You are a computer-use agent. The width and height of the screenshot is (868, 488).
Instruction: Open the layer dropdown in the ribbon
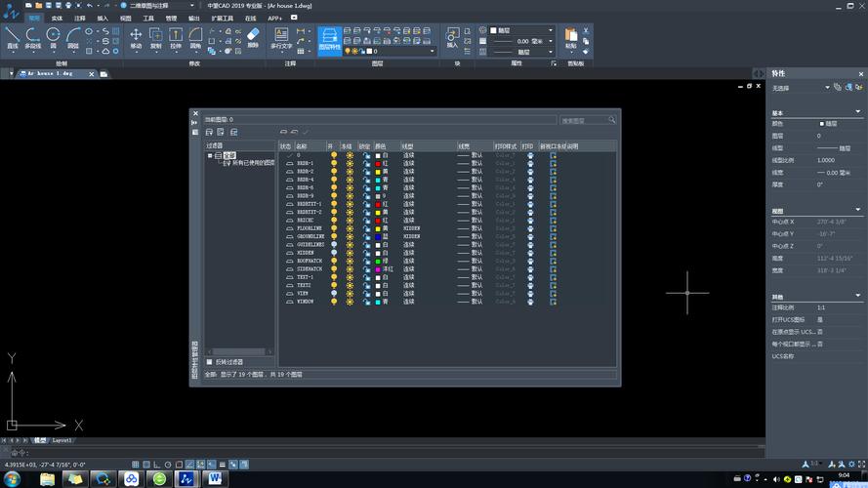(433, 51)
